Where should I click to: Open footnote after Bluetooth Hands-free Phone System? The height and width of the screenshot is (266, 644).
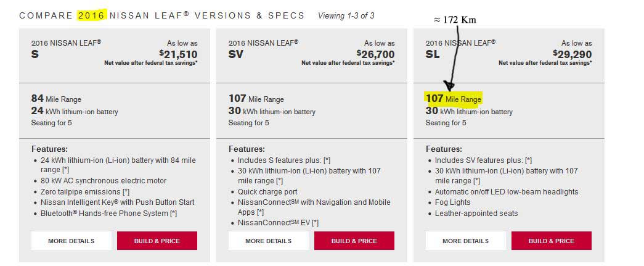173,214
